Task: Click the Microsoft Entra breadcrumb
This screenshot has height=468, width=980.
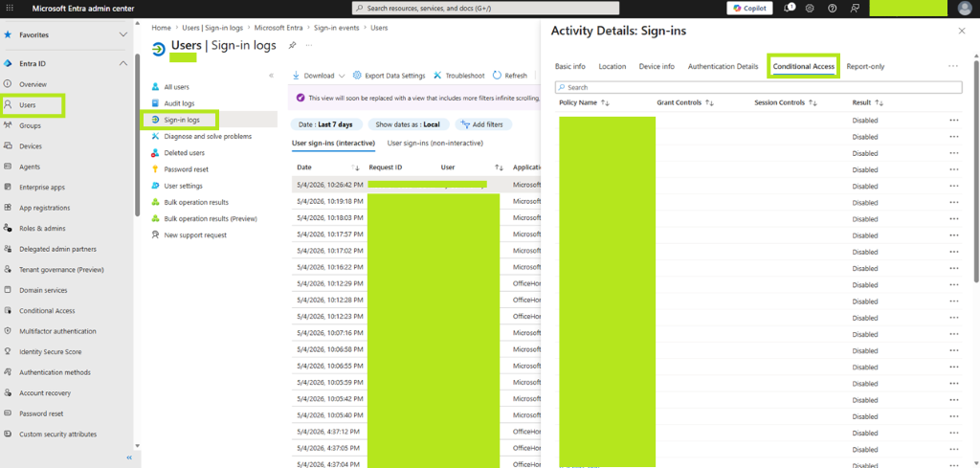Action: coord(278,28)
